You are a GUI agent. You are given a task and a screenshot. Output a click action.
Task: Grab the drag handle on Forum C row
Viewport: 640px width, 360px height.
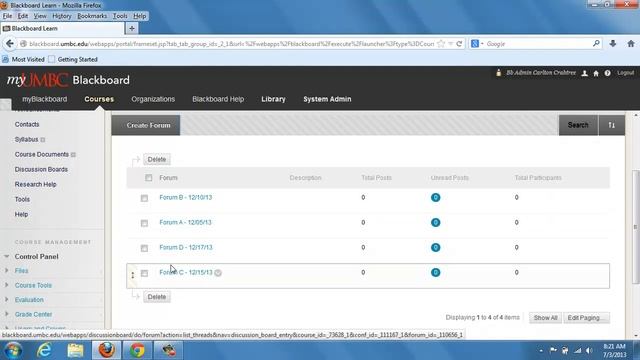coord(133,276)
